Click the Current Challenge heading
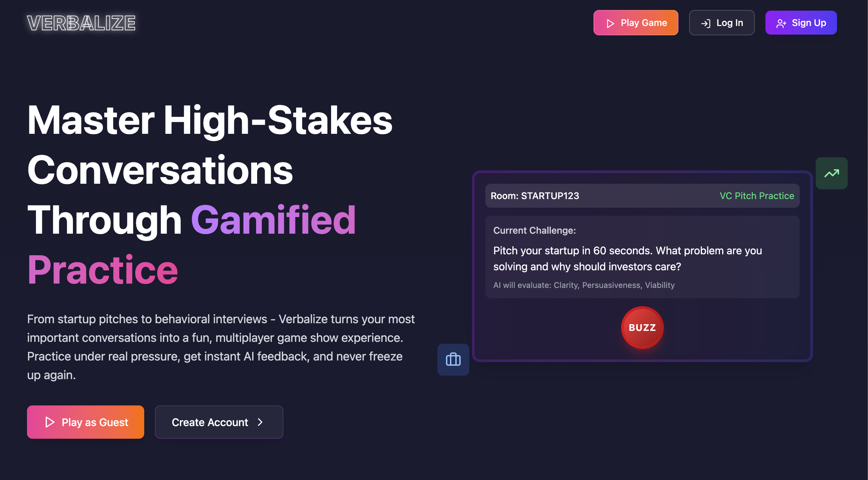This screenshot has height=480, width=868. pyautogui.click(x=534, y=230)
